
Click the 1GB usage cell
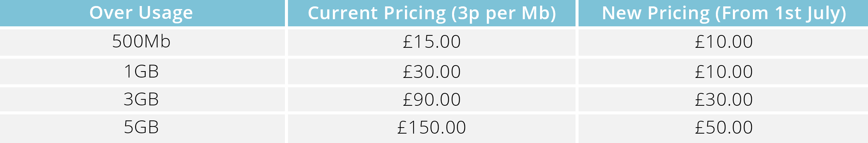pyautogui.click(x=142, y=71)
